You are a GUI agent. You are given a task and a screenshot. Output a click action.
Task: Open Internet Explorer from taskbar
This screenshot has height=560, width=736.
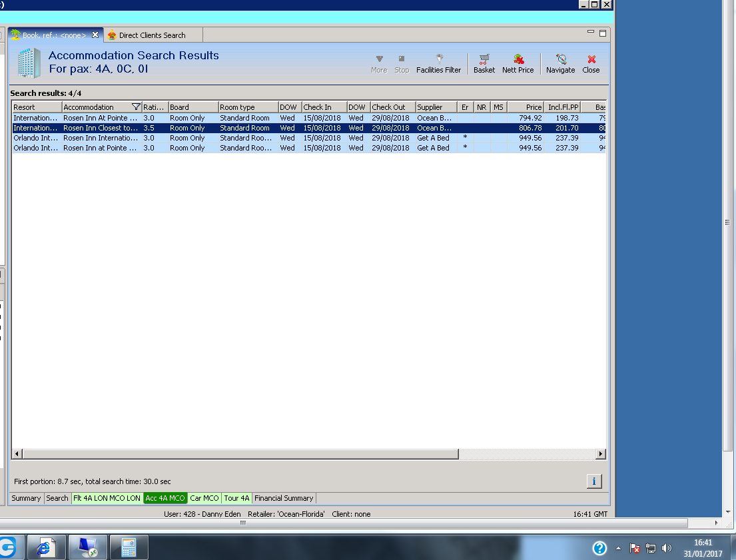[46, 547]
